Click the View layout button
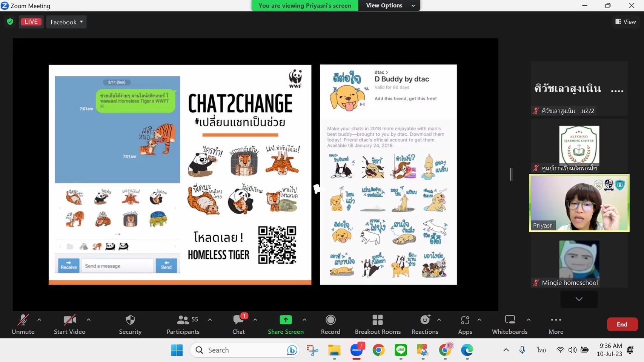Screen dimensions: 644x362 point(626,22)
